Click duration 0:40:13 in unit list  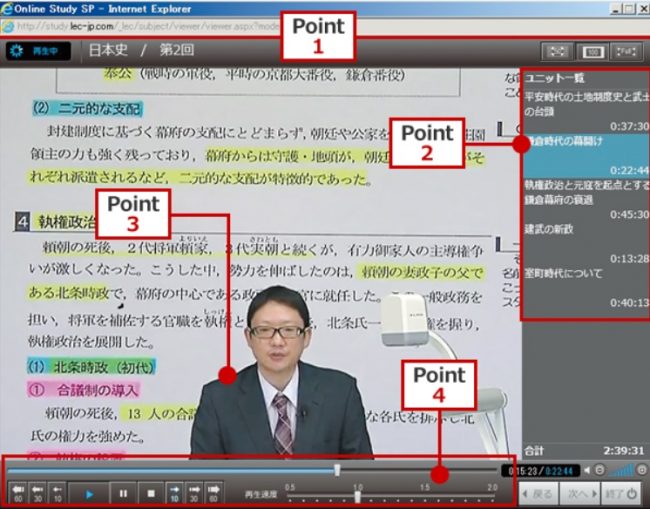(629, 303)
